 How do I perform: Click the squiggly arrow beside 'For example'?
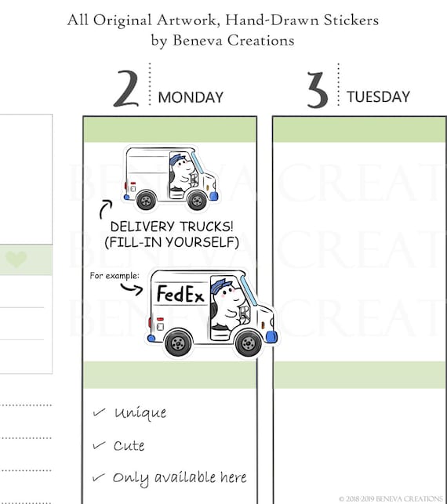(132, 288)
